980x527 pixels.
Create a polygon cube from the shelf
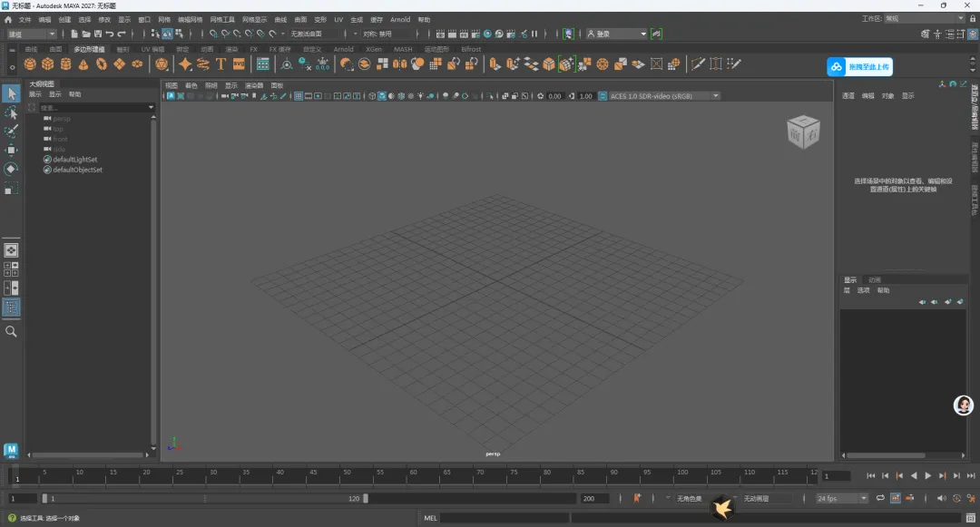click(x=48, y=64)
